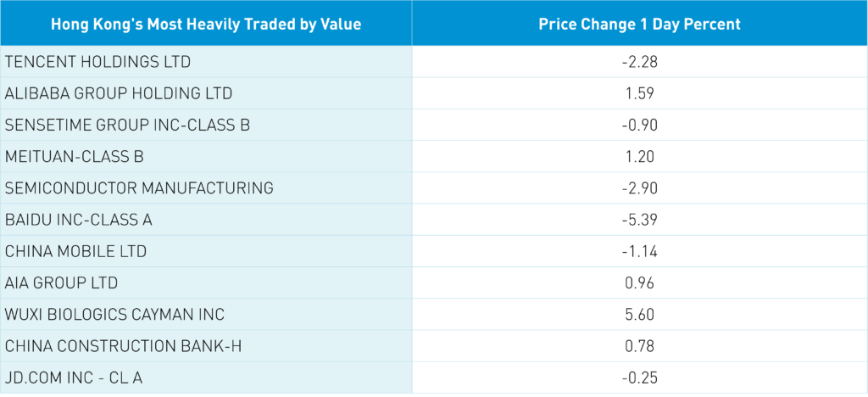Click the -2.90 value for Semiconductor Manufacturing
This screenshot has height=397, width=868.
[640, 188]
